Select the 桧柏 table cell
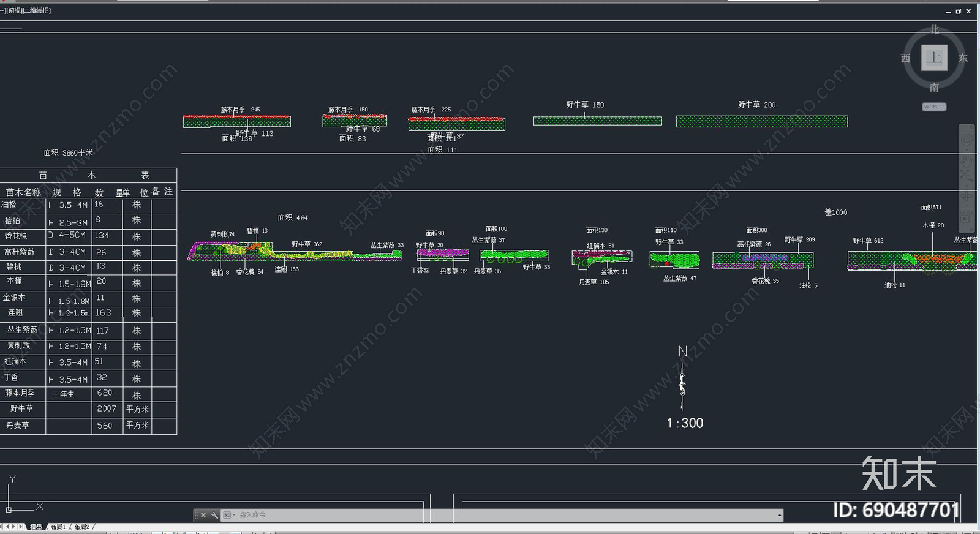The height and width of the screenshot is (534, 980). pyautogui.click(x=12, y=220)
